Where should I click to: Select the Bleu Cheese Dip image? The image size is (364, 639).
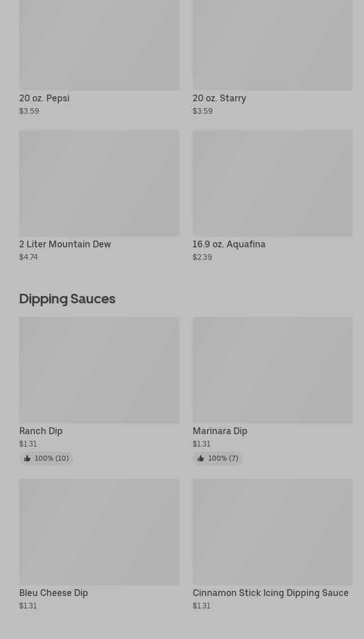pos(99,532)
